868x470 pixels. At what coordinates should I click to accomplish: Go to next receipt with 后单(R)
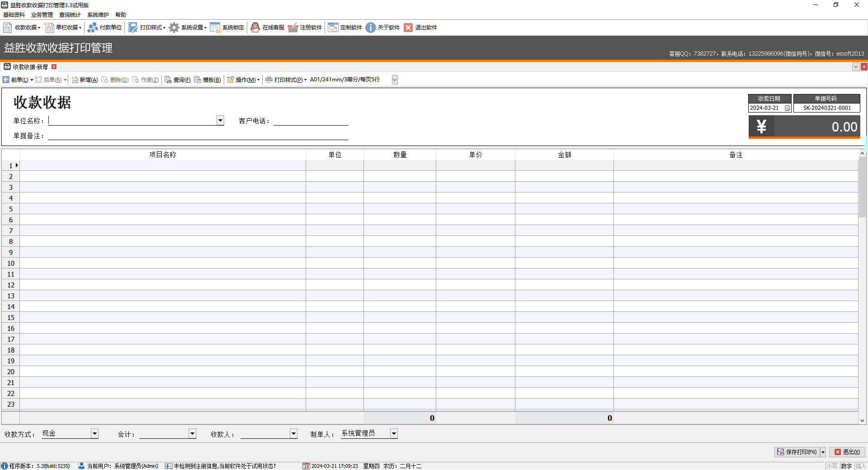[48, 80]
